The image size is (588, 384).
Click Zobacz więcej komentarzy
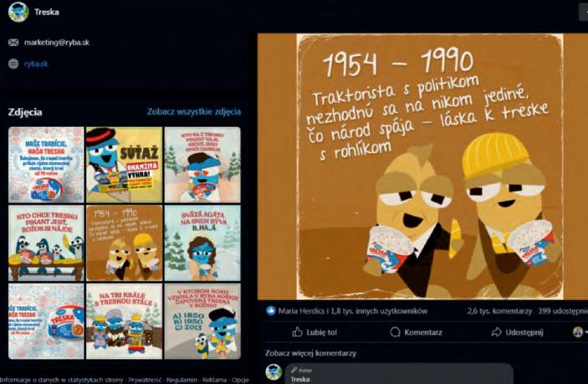[x=310, y=353]
